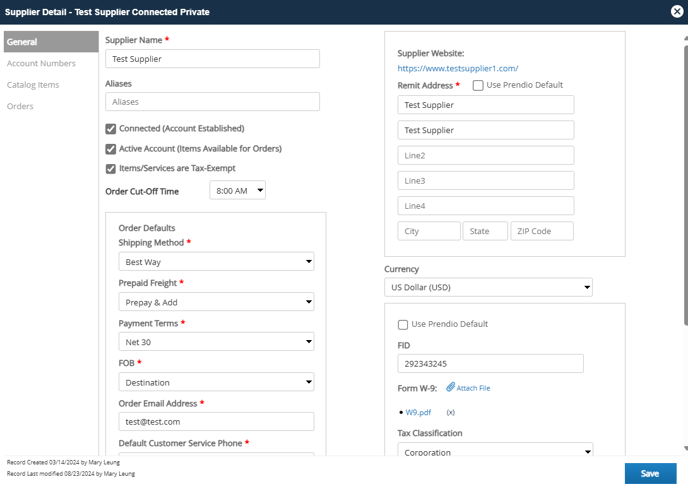Open the testsupplier1.com website link
Viewport: 688px width, 489px height.
tap(458, 68)
